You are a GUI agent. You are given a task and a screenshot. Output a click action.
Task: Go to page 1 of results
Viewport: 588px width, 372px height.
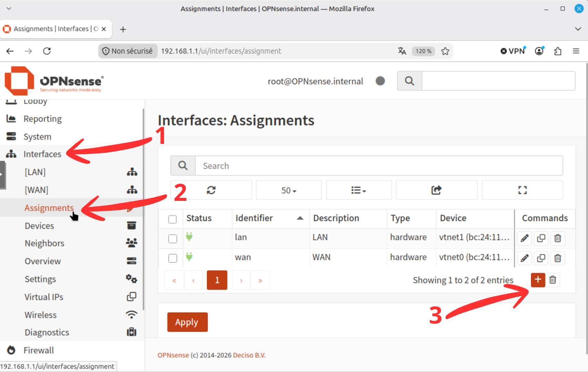tap(217, 280)
